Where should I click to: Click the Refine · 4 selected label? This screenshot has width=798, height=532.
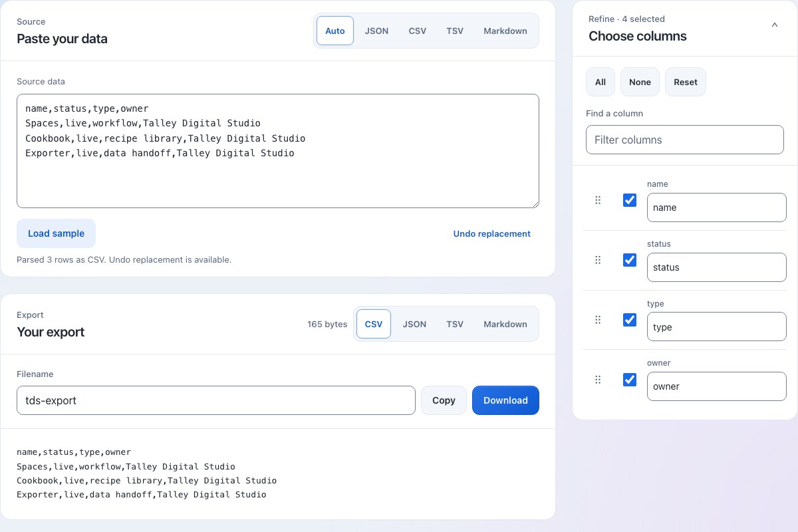pos(626,19)
